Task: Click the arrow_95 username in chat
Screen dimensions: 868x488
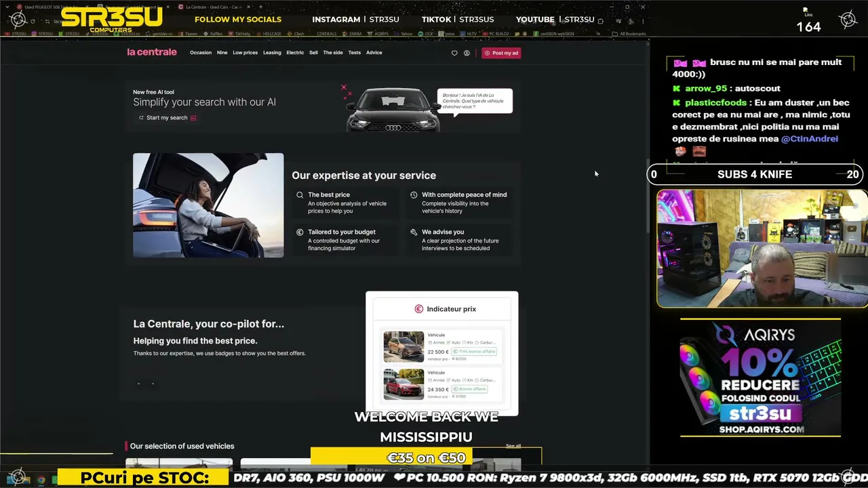Action: [705, 89]
